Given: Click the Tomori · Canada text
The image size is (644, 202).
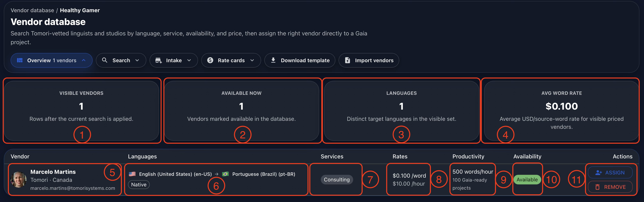Looking at the screenshot, I should click(x=51, y=180).
